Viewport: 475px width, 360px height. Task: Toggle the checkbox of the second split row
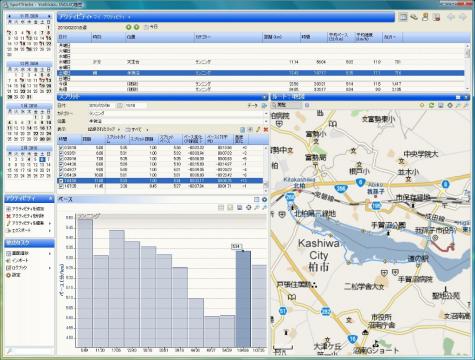pyautogui.click(x=61, y=153)
